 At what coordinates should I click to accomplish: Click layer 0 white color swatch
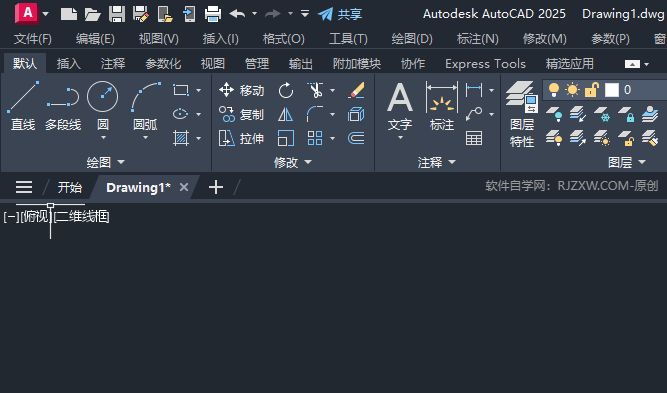click(x=612, y=90)
